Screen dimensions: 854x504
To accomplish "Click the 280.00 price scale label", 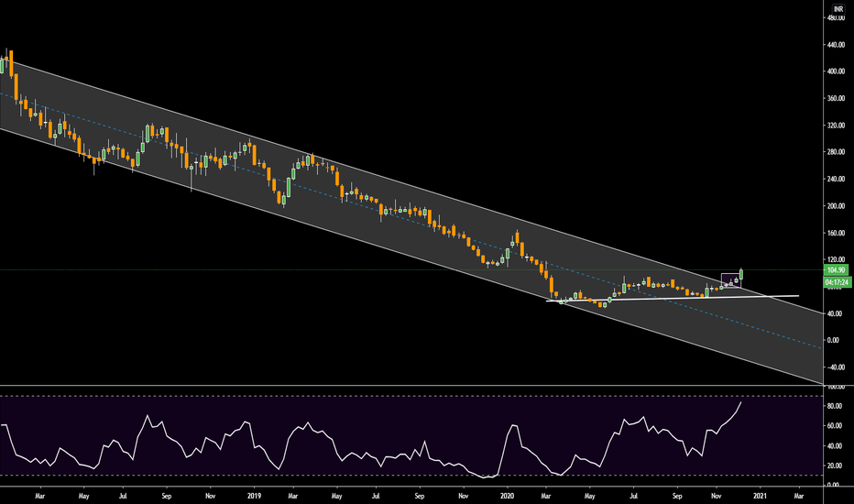I will click(836, 152).
